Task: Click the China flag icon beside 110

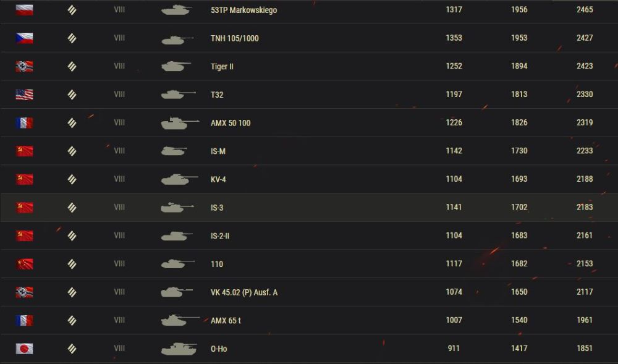Action: 25,264
